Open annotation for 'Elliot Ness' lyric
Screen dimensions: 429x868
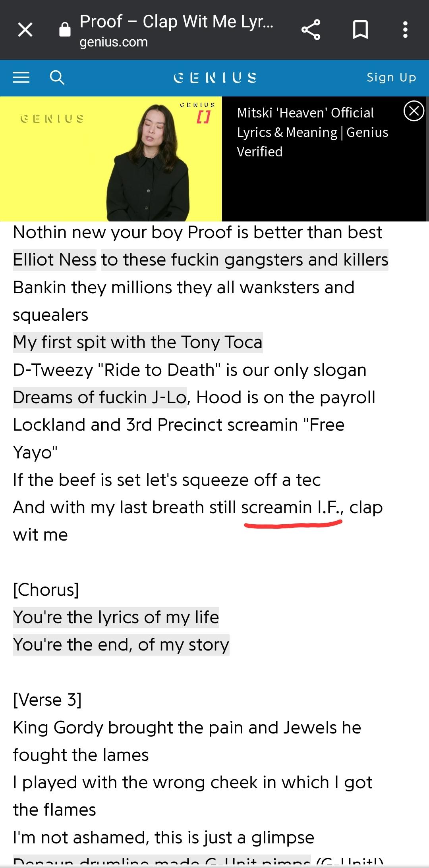point(54,260)
